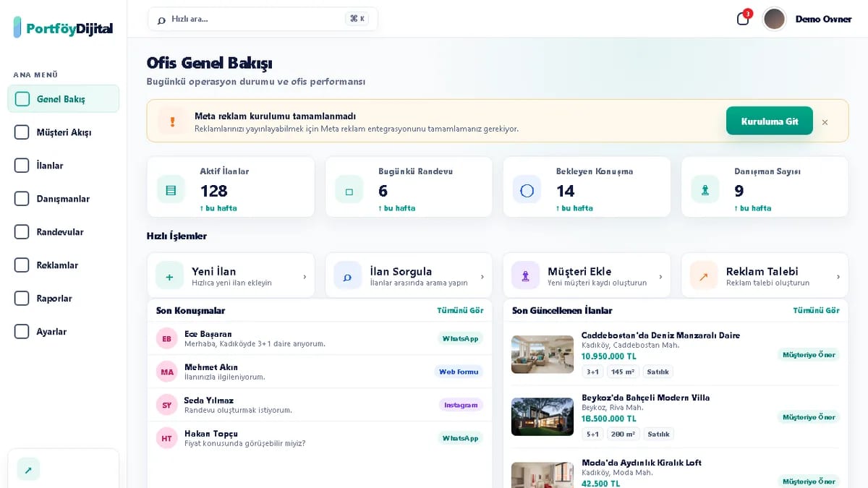Open the Mehmet Akın conversation name
The image size is (868, 488).
tap(211, 367)
